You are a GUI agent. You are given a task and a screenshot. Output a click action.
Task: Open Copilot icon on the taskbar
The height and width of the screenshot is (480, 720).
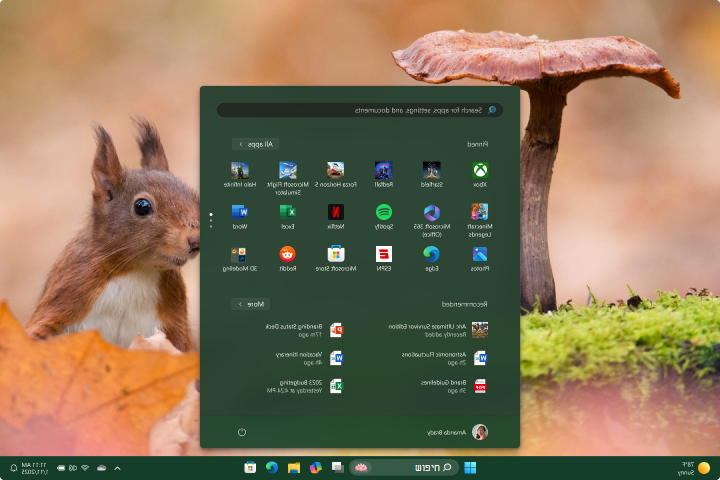click(x=315, y=468)
